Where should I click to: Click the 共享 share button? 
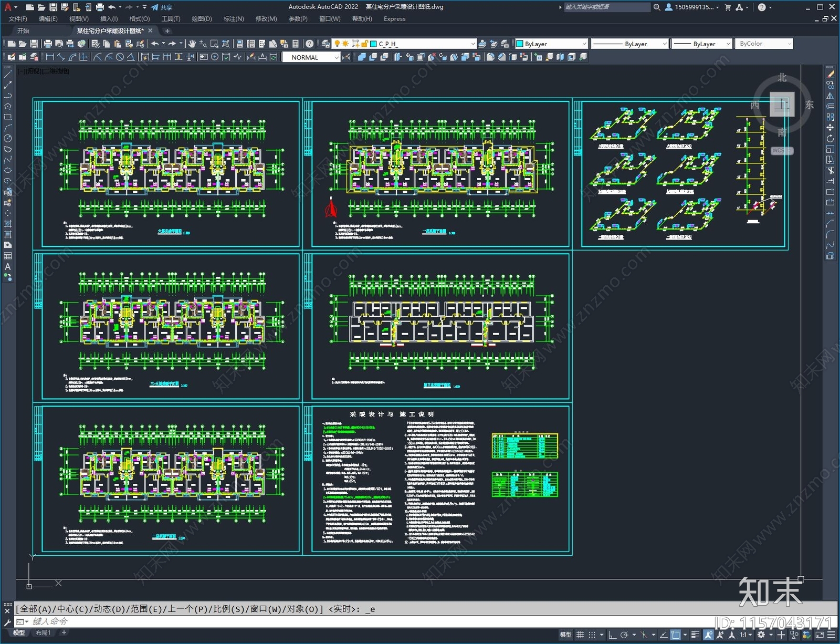[x=162, y=7]
